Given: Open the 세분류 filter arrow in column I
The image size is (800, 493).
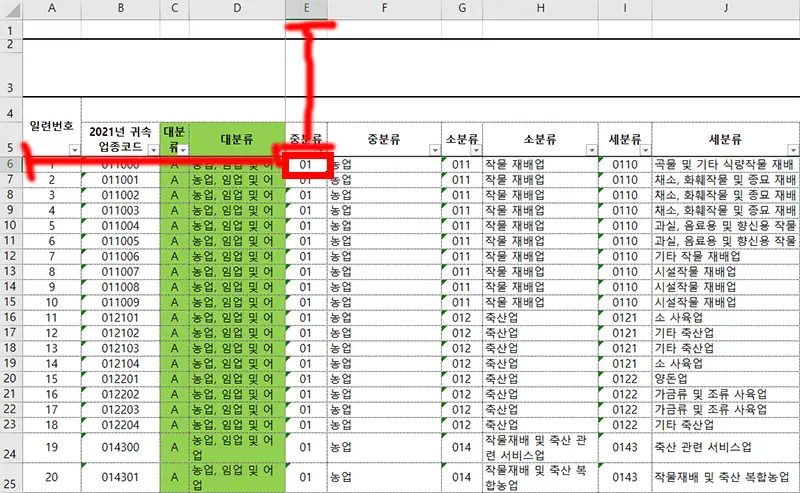Looking at the screenshot, I should point(645,150).
